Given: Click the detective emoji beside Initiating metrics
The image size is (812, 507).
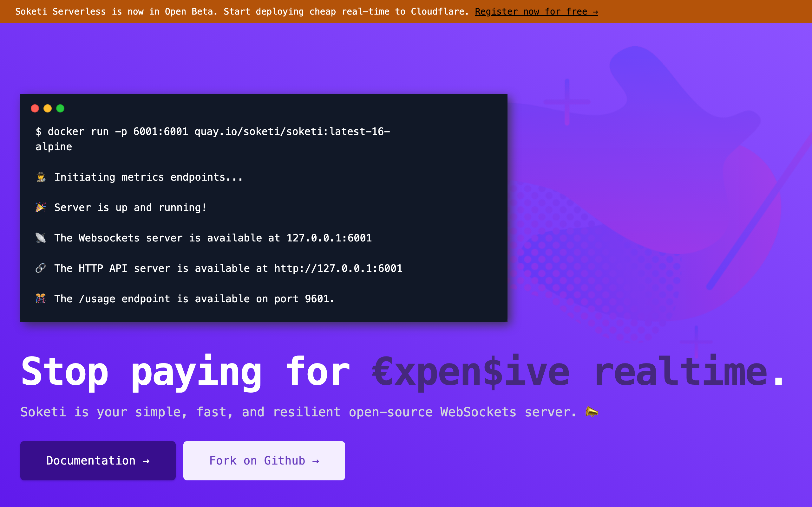Looking at the screenshot, I should [41, 177].
